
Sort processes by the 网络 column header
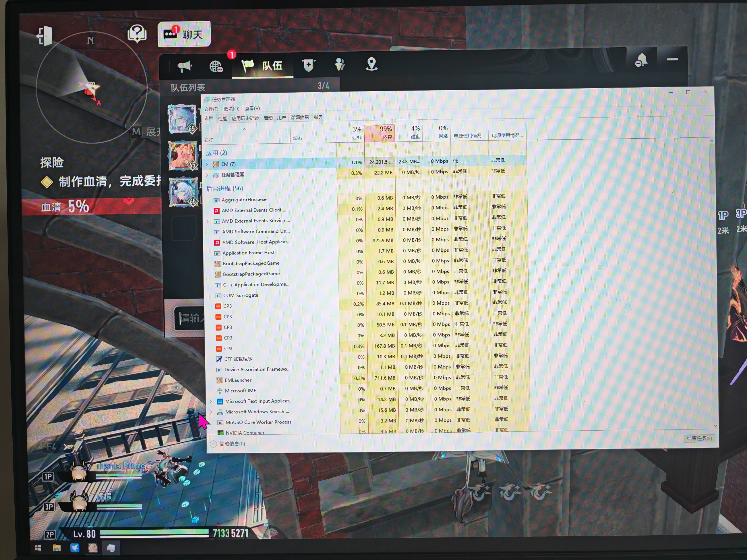pos(437,132)
